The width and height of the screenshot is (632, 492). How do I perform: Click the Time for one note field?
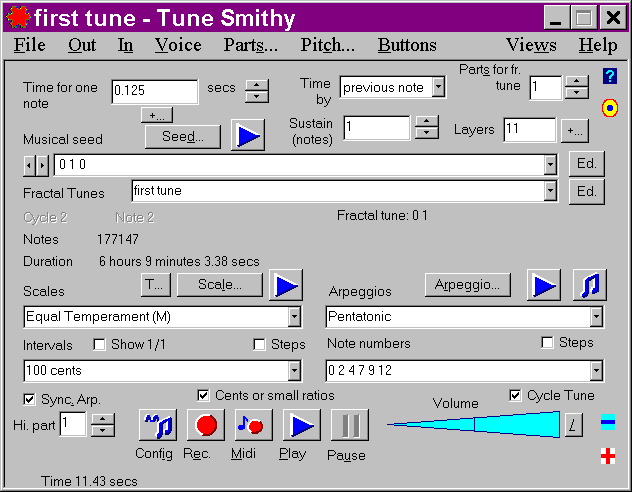point(155,91)
